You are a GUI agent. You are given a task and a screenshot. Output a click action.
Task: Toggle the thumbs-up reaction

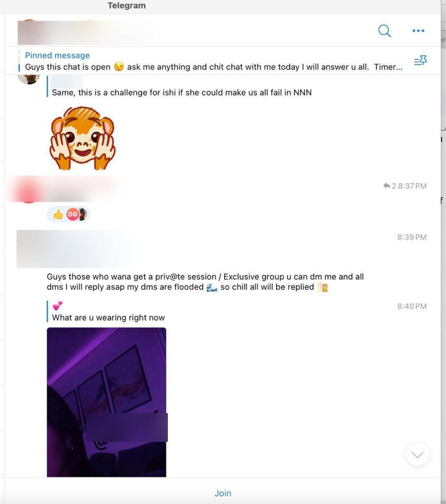tap(58, 215)
